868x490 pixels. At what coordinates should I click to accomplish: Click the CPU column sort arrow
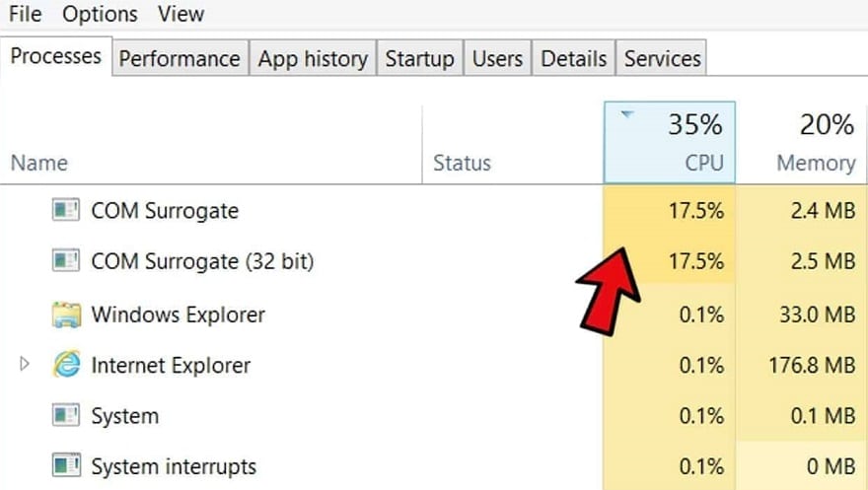(627, 114)
